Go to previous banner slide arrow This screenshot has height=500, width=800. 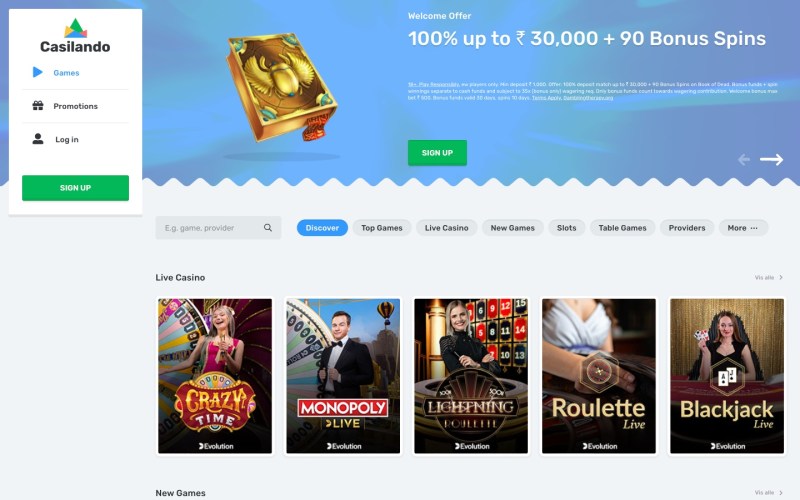click(744, 160)
